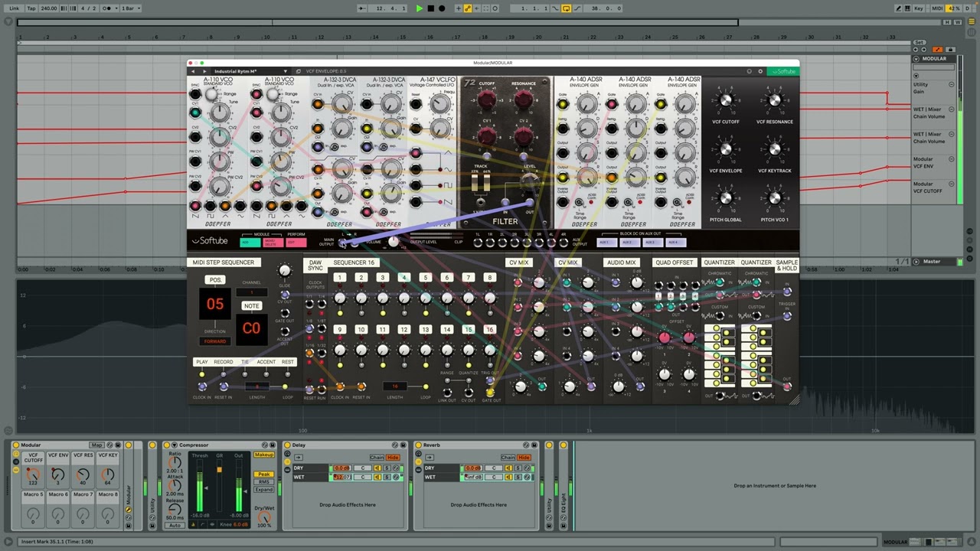Click the VCF CUTOFF performance knob
The width and height of the screenshot is (980, 551).
pos(725,100)
